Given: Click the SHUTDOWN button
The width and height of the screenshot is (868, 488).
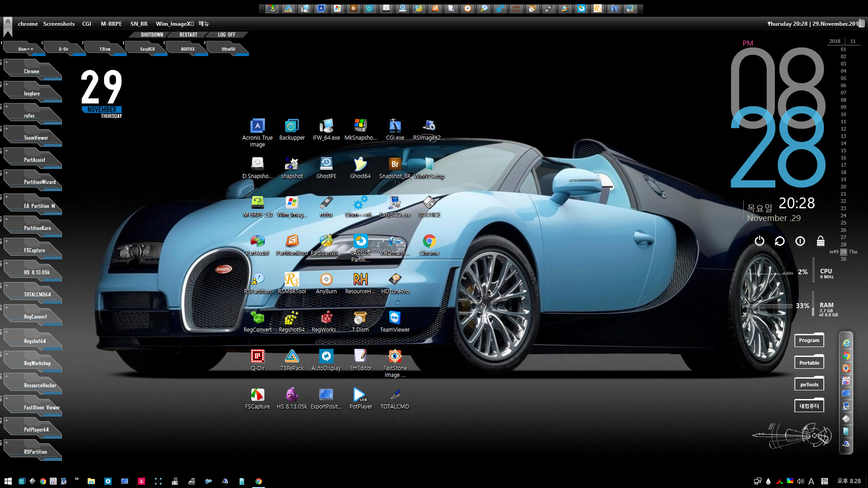Looking at the screenshot, I should click(151, 35).
